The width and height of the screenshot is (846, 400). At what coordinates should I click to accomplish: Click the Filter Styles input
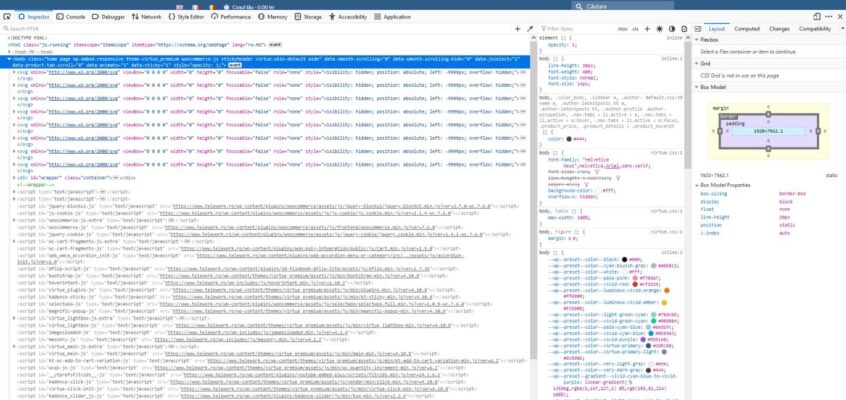point(577,29)
